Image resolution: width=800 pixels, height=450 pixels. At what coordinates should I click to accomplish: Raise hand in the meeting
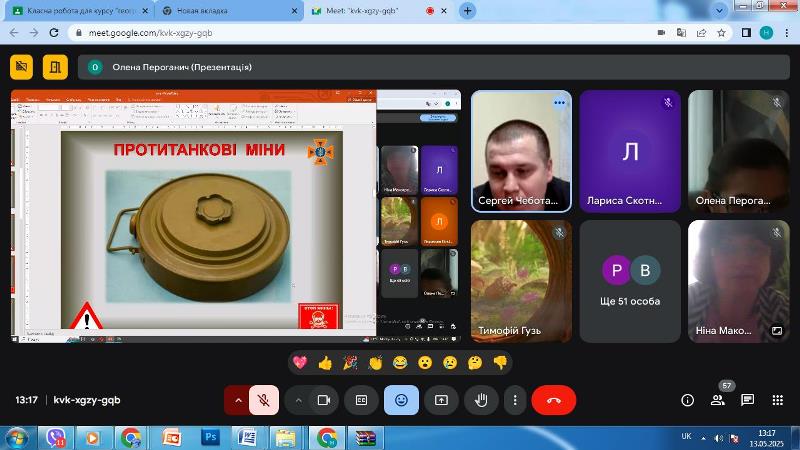tap(480, 400)
